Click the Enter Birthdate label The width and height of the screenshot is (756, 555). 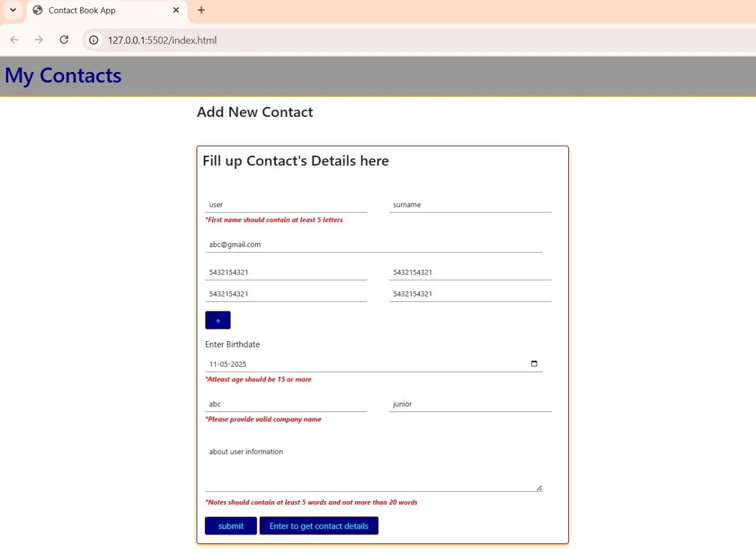(x=233, y=344)
